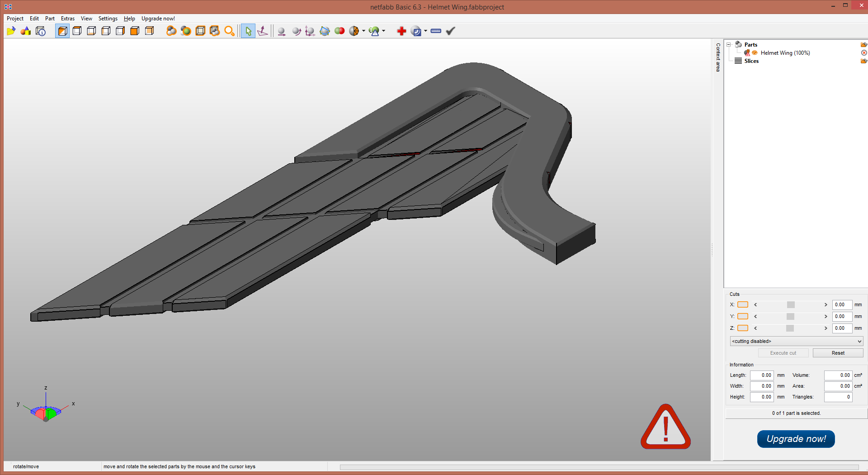
Task: Activate the arrow selection mode tool
Action: point(248,31)
